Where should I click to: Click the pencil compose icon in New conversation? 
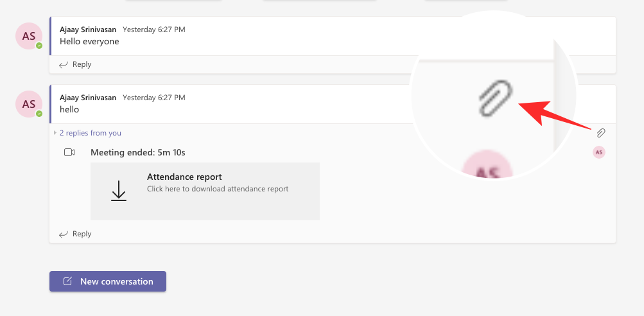(x=67, y=281)
